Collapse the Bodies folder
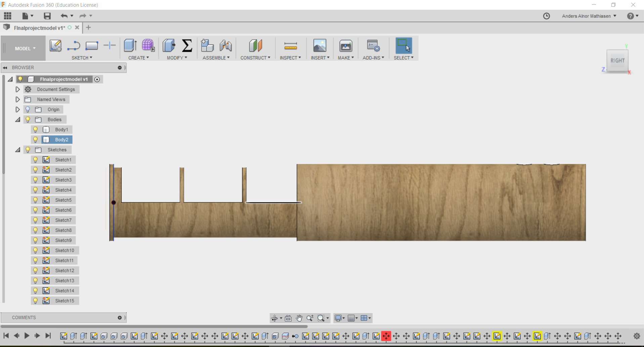 click(17, 119)
